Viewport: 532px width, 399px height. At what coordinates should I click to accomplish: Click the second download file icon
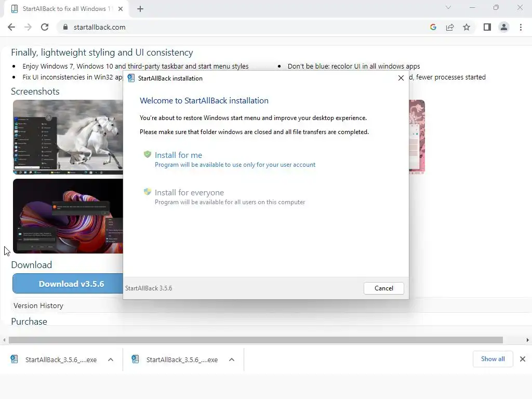point(136,359)
